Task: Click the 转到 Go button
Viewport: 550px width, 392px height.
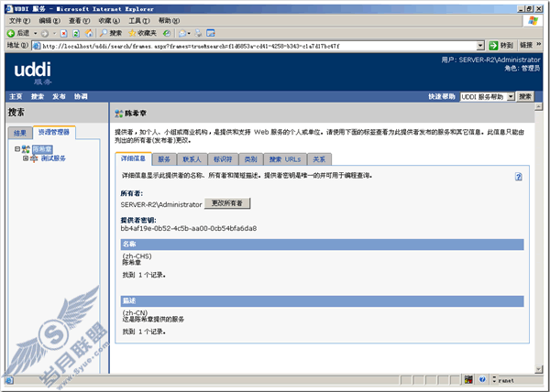Action: coord(500,46)
